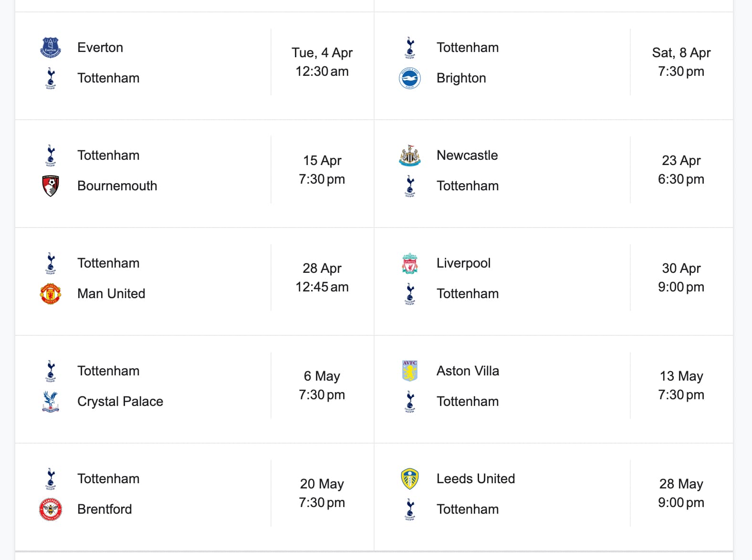
Task: Open the Everton team name link
Action: pos(100,48)
